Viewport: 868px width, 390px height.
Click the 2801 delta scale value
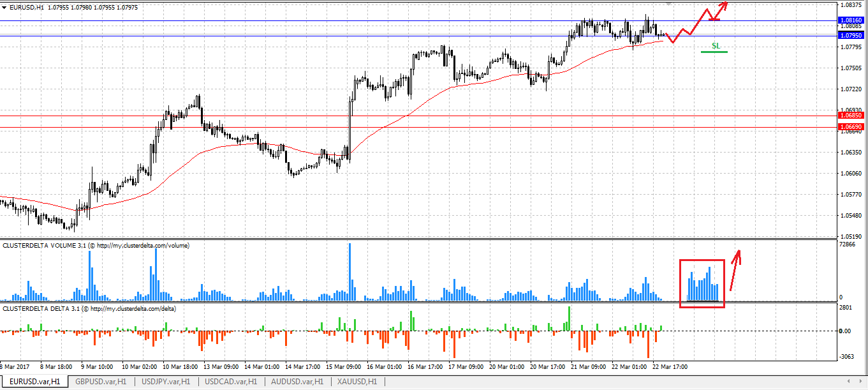tap(846, 308)
